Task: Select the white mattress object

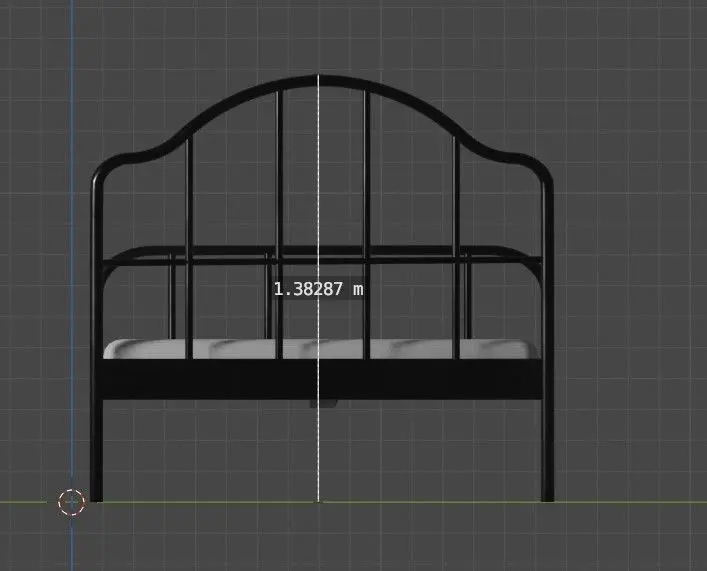Action: (321, 349)
